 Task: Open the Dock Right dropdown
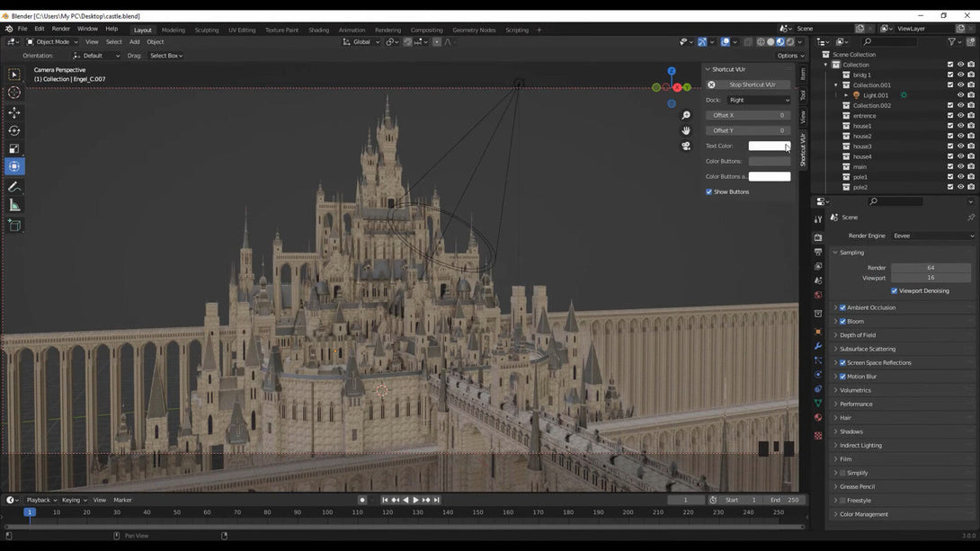pos(759,100)
